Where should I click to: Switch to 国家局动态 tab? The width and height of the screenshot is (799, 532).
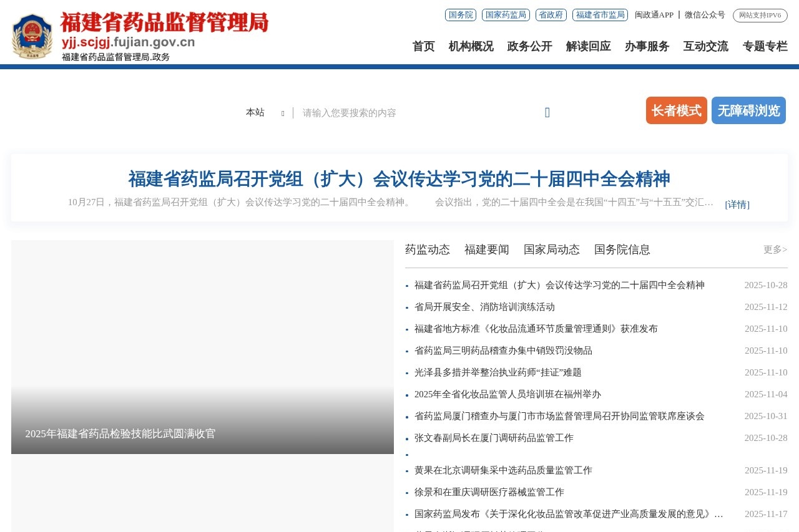pos(552,249)
